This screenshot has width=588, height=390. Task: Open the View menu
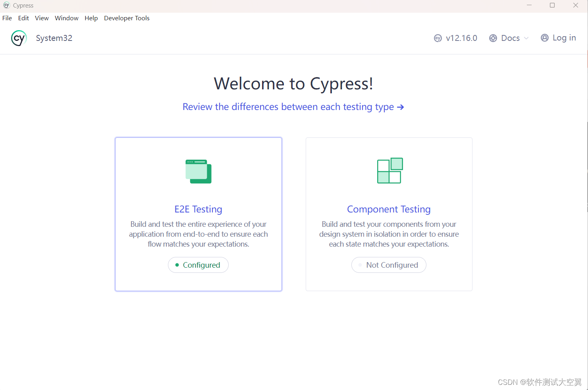42,18
